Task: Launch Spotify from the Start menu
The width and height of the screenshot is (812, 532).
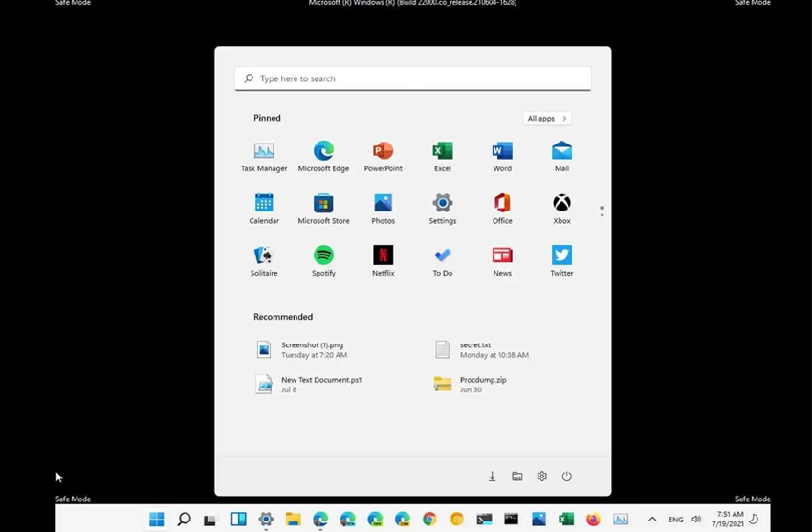Action: (x=323, y=260)
